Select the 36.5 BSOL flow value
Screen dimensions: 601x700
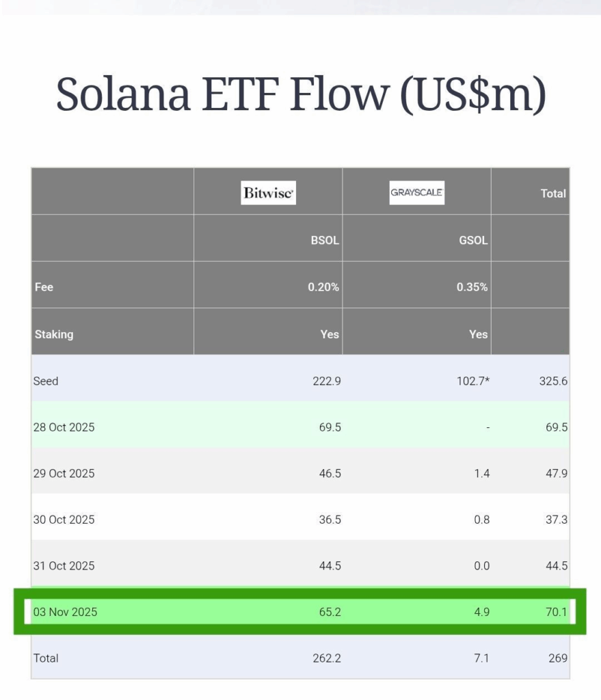pos(328,520)
